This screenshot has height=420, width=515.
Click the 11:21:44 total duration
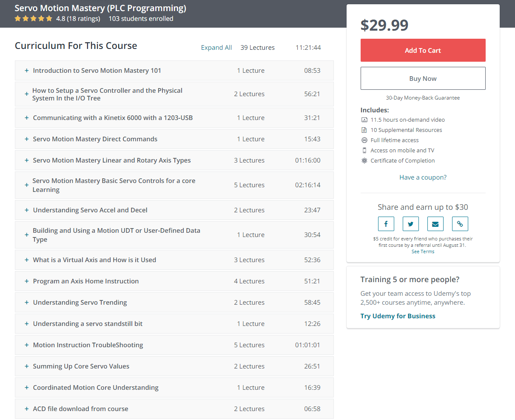tap(308, 48)
